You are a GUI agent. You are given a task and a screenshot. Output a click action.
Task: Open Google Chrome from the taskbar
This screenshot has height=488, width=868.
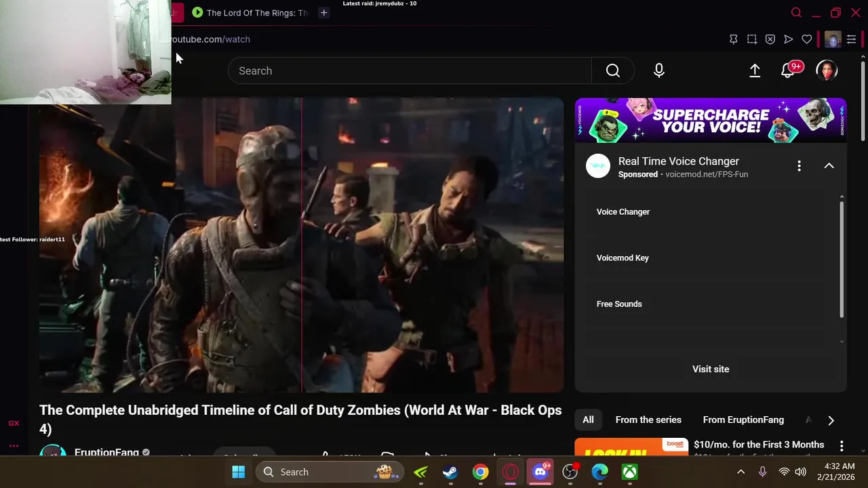(480, 472)
